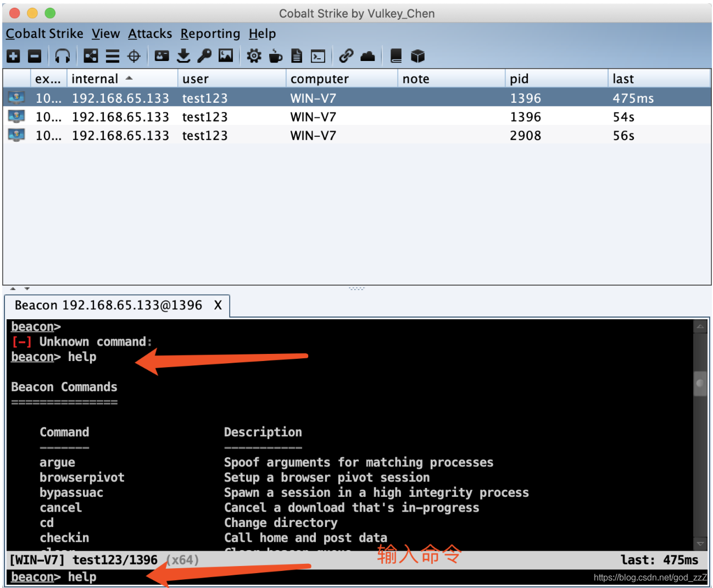Click the console scroll up arrow
The width and height of the screenshot is (713, 588).
[700, 326]
